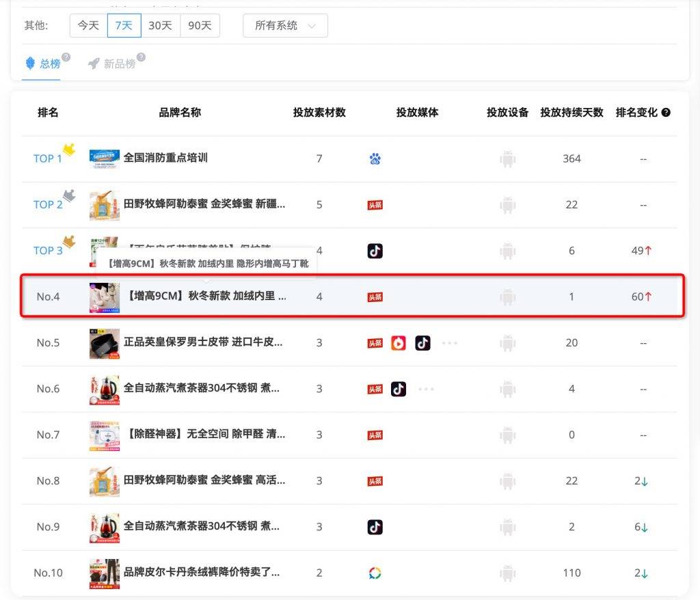Expand more media ellipsis in No.6 row
Image resolution: width=700 pixels, height=600 pixels.
coord(426,389)
